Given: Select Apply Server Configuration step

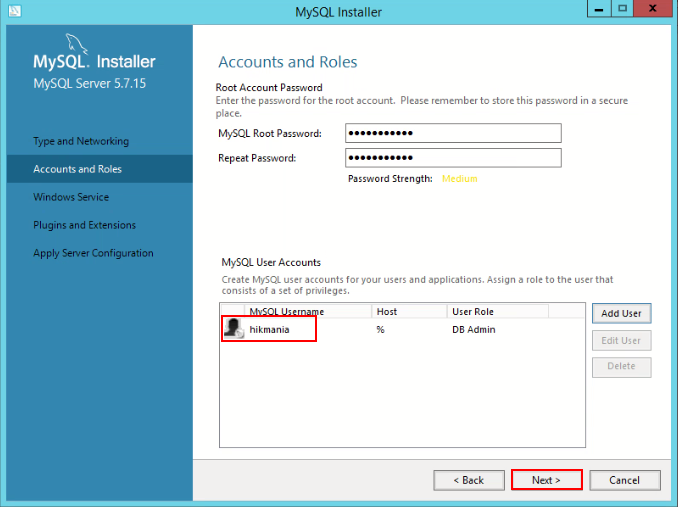Looking at the screenshot, I should (93, 253).
